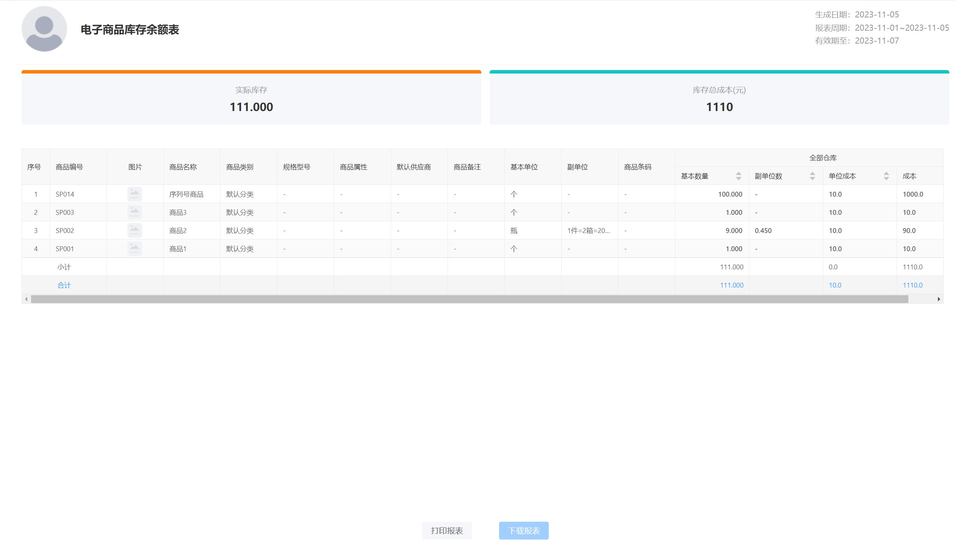Sort by 副单位数 column arrows
This screenshot has height=560, width=955.
coord(812,176)
